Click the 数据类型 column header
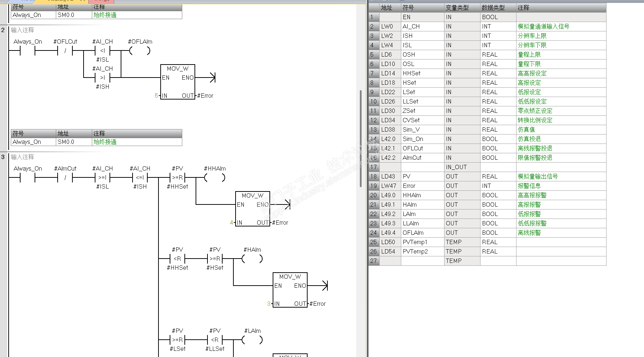The height and width of the screenshot is (357, 644). pos(498,8)
